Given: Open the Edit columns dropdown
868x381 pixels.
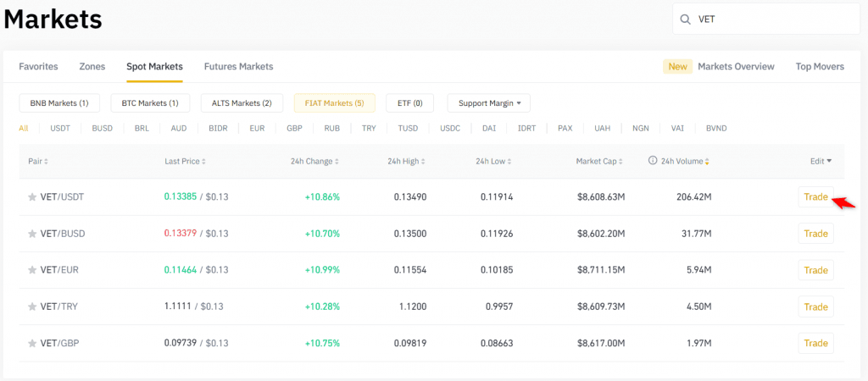Looking at the screenshot, I should point(821,162).
